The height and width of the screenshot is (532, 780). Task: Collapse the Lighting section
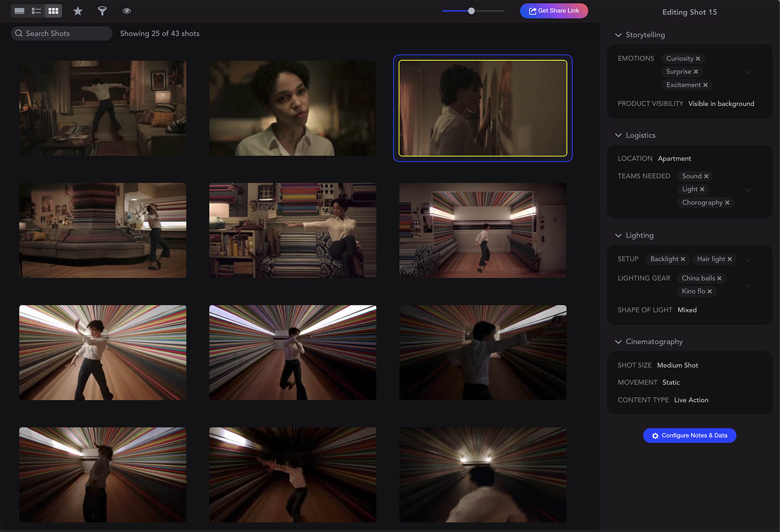(x=618, y=235)
